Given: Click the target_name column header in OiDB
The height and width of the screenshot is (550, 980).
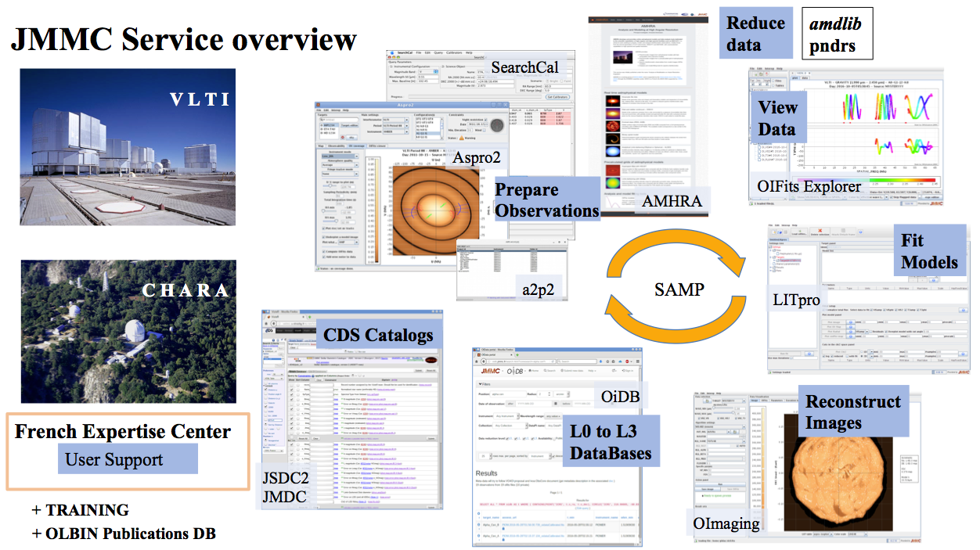Looking at the screenshot, I should [x=492, y=517].
